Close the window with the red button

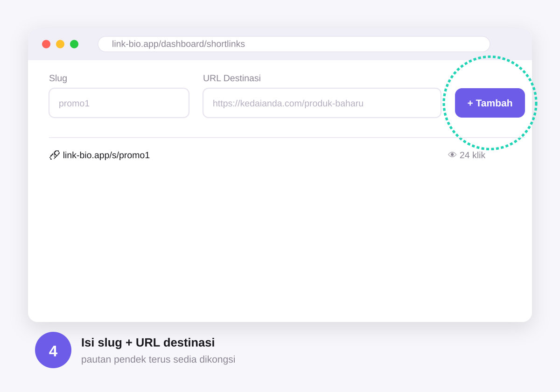coord(46,44)
